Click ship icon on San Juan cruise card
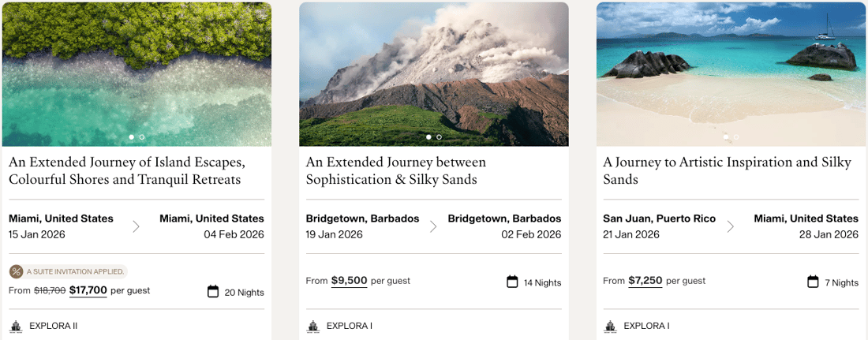 point(611,326)
